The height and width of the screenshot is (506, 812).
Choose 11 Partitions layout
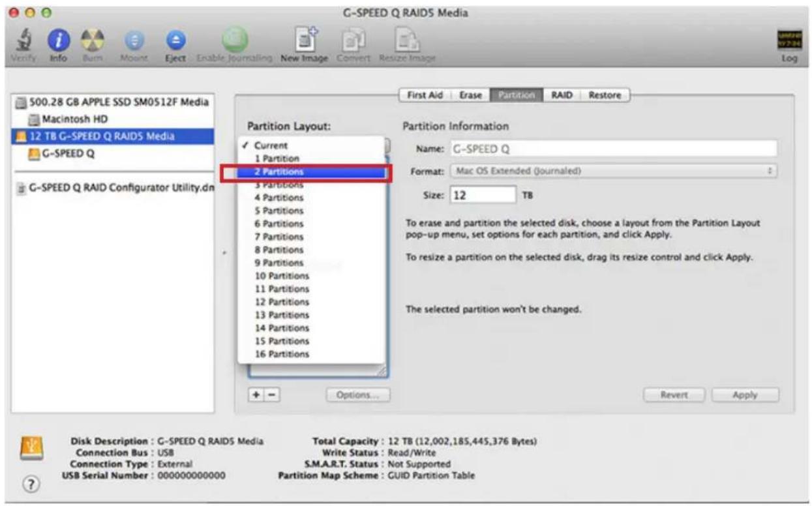coord(312,289)
